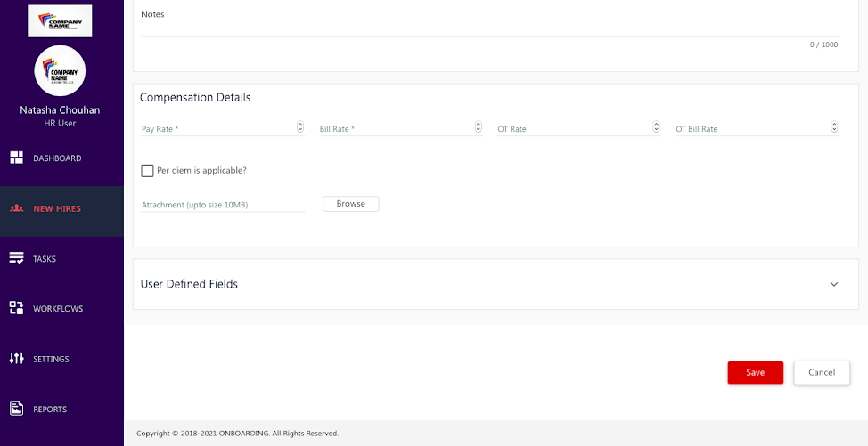Screen dimensions: 868x446
Task: Click the Notes text area
Action: [490, 30]
